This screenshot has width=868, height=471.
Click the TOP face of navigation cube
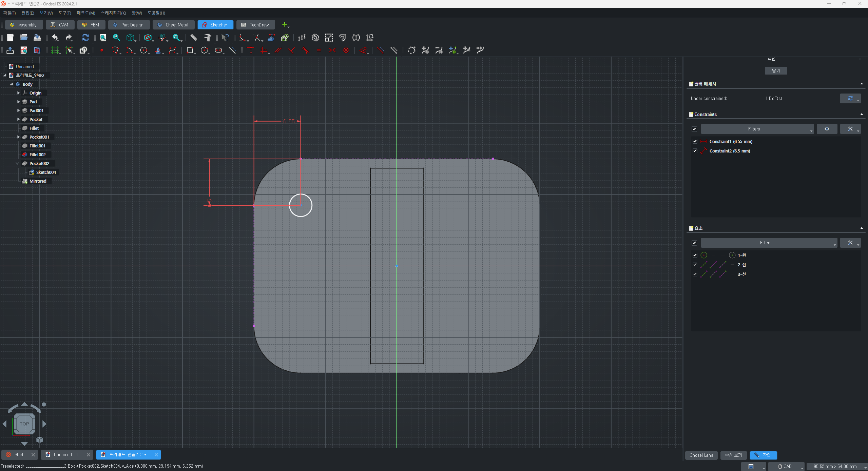coord(24,424)
